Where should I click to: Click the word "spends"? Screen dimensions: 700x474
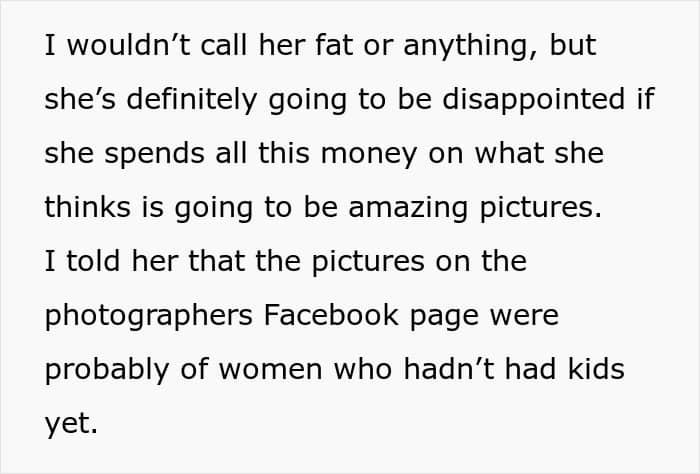(154, 155)
